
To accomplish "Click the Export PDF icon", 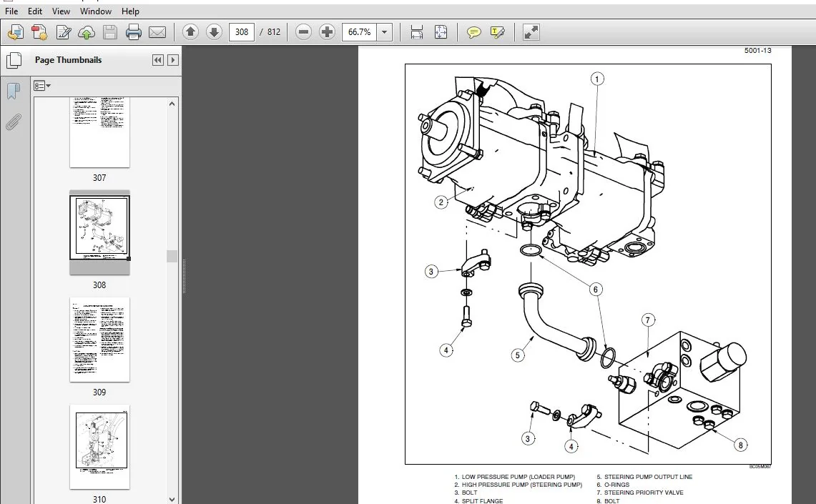I will coord(39,32).
